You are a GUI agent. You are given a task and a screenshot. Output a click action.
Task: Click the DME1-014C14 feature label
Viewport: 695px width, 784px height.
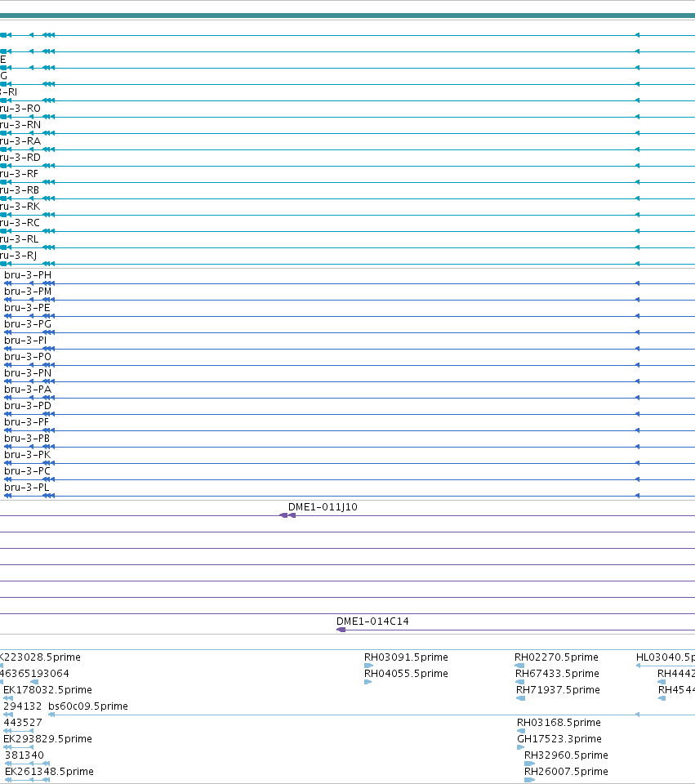tap(372, 621)
